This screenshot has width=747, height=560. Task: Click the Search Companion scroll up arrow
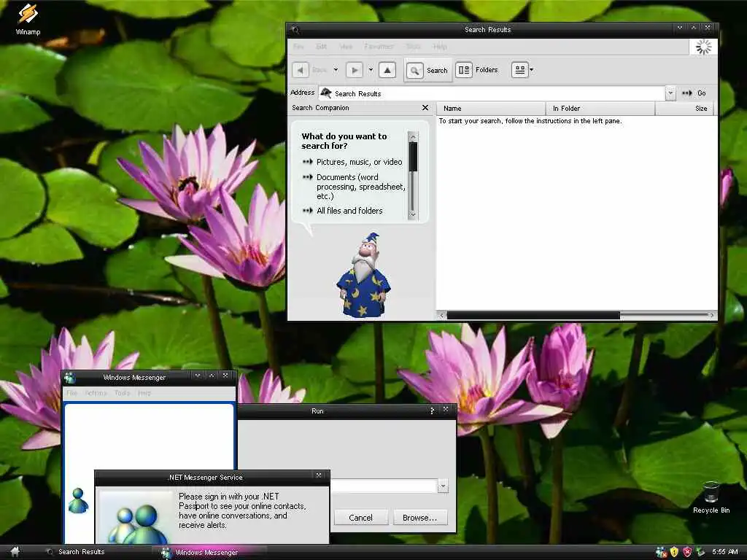click(x=413, y=136)
